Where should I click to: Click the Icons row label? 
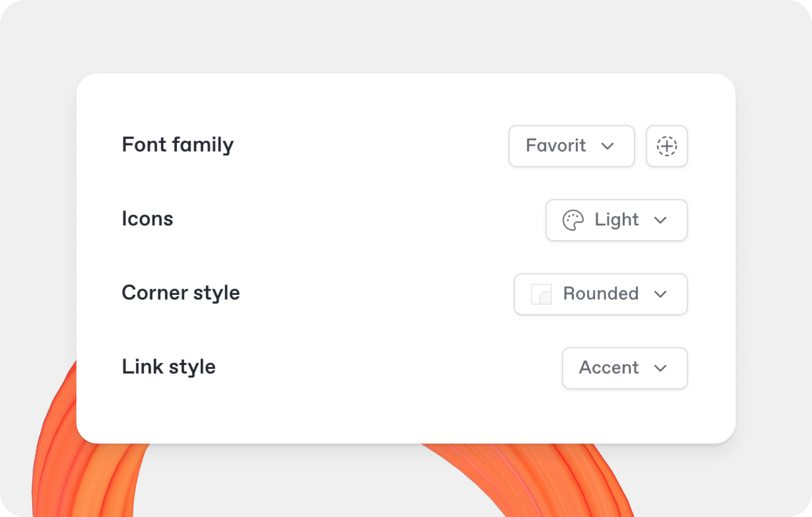(x=148, y=219)
